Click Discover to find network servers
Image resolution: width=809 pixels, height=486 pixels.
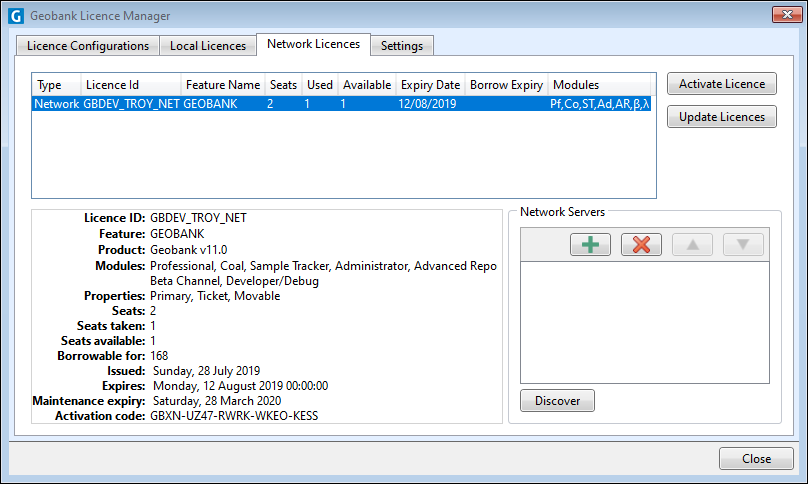tap(557, 401)
